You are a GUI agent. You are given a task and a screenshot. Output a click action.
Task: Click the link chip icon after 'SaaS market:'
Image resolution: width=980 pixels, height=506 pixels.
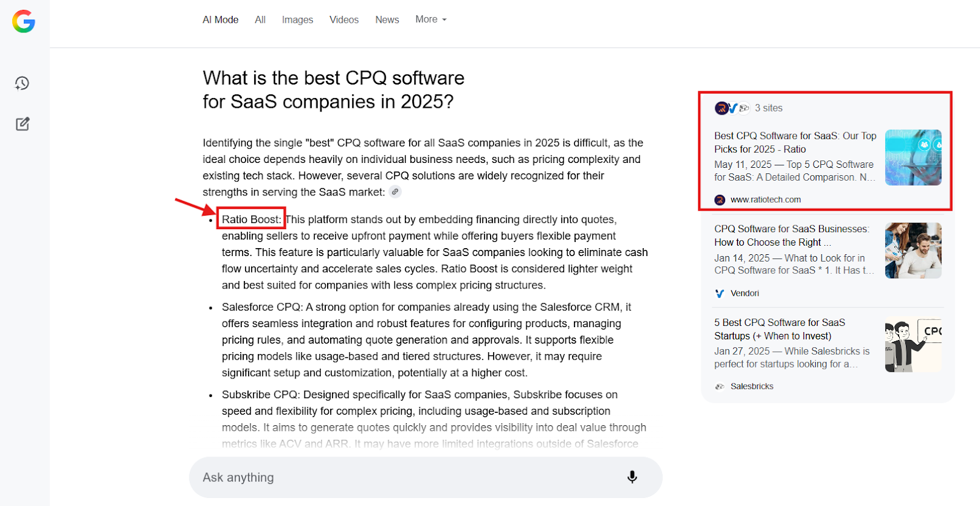click(x=396, y=192)
